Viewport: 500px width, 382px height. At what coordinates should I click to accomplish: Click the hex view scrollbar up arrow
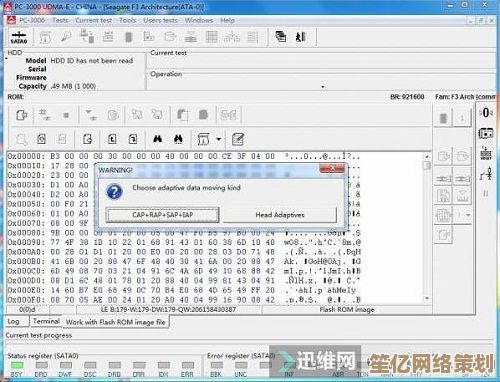(427, 156)
